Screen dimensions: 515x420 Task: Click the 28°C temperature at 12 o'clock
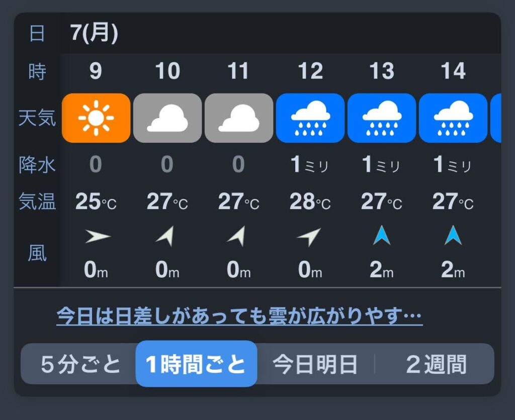pos(310,202)
